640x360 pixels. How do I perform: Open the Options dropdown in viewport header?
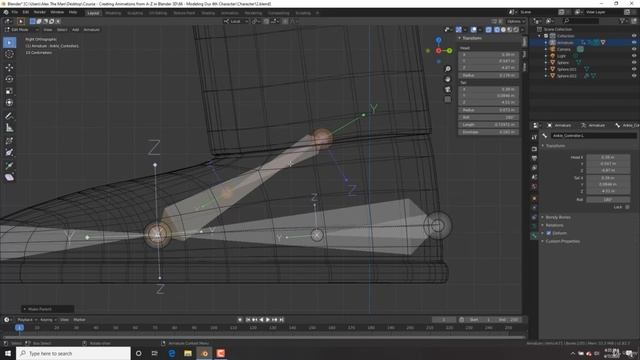[x=516, y=21]
